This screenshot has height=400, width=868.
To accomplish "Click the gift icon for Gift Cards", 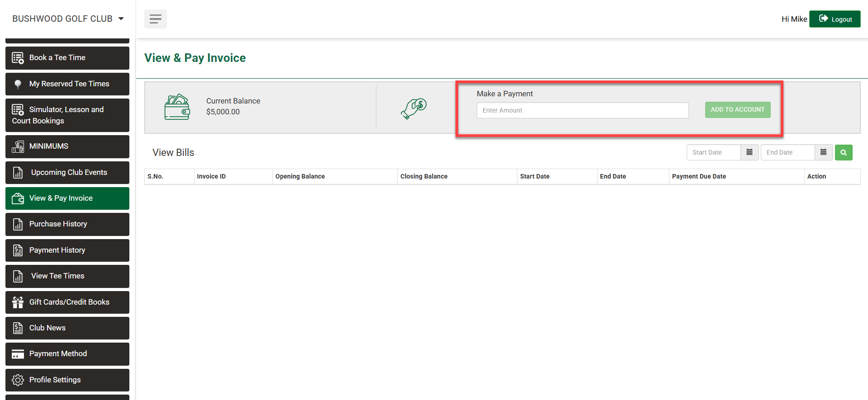I will pos(18,302).
